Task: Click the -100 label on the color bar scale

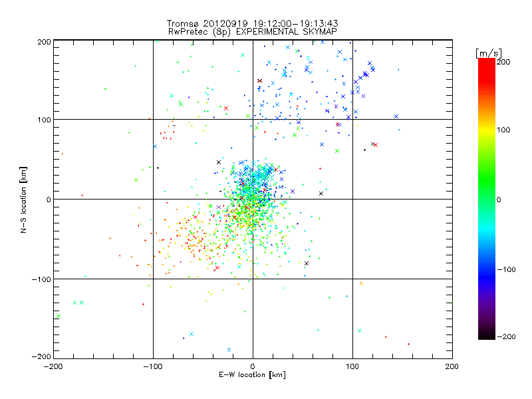Action: coord(506,269)
